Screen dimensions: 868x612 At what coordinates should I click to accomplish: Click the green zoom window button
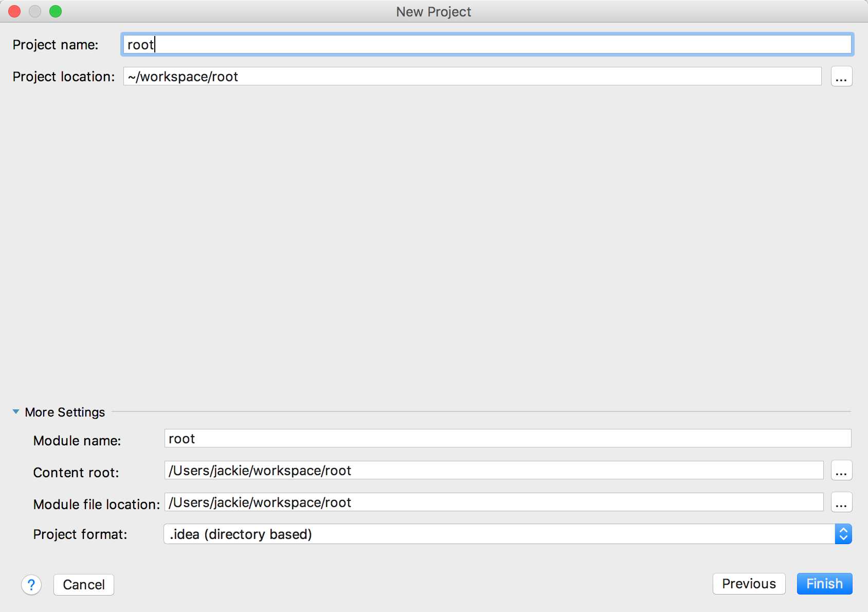point(56,11)
